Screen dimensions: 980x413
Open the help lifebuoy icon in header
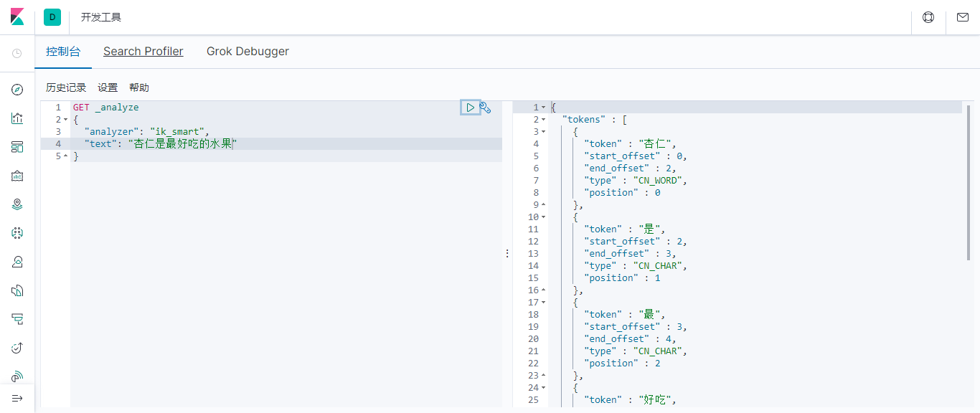click(x=928, y=17)
